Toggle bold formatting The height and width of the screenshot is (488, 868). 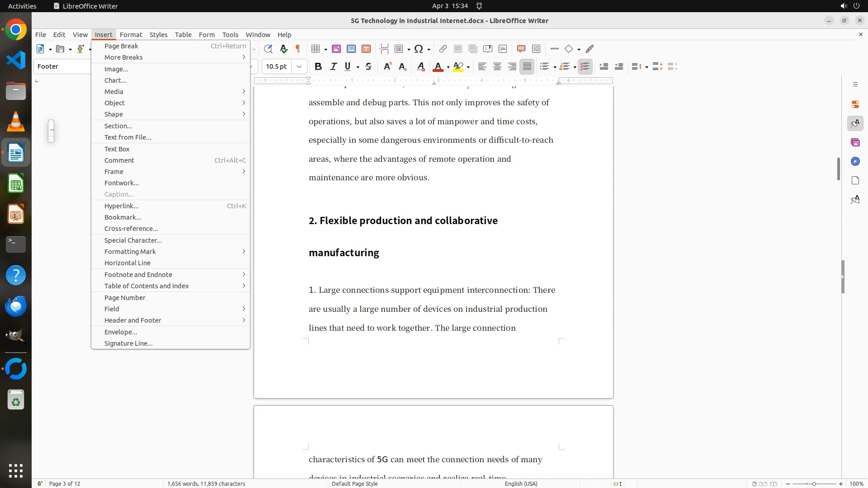pos(318,66)
